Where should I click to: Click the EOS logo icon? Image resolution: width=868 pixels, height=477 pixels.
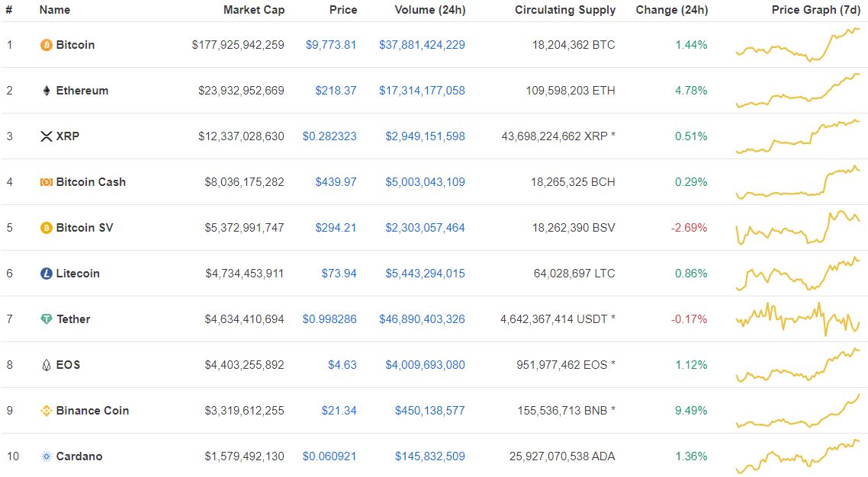47,365
